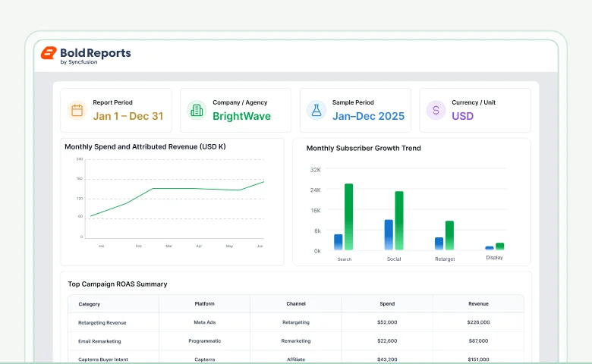Screen dimensions: 592x364
Task: Select the 'Jan–Dec 2025' value
Action: click(369, 116)
